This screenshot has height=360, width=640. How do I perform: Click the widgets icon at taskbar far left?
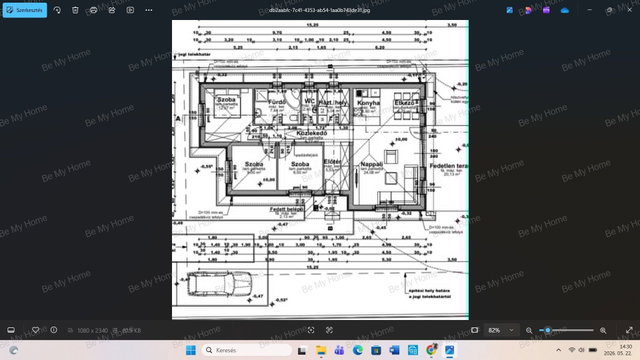click(x=13, y=350)
